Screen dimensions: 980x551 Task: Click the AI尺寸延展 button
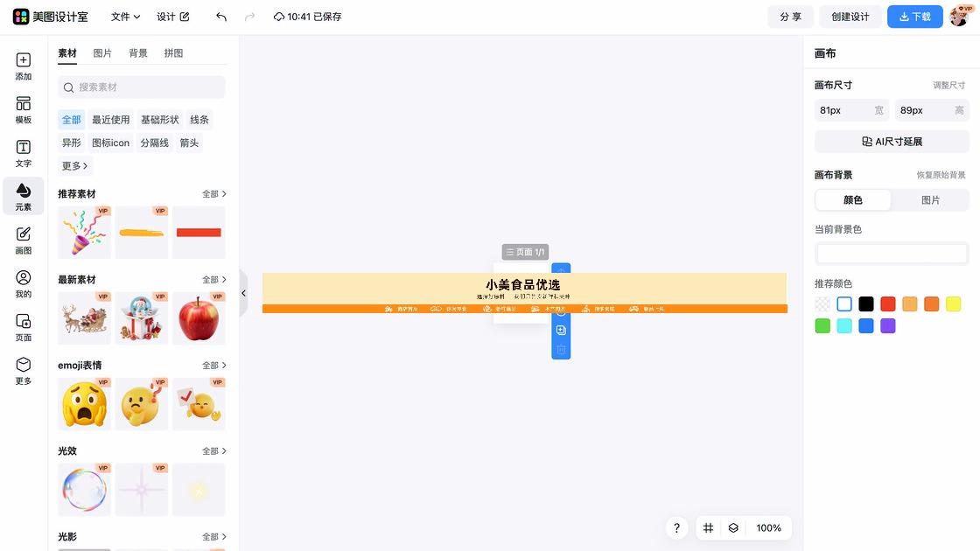(892, 141)
